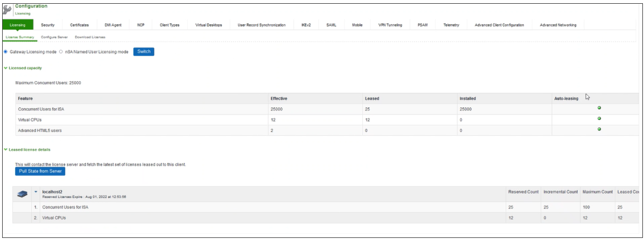Viewport: 644px width, 239px height.
Task: Collapse the Licensed capacity section
Action: pyautogui.click(x=6, y=68)
